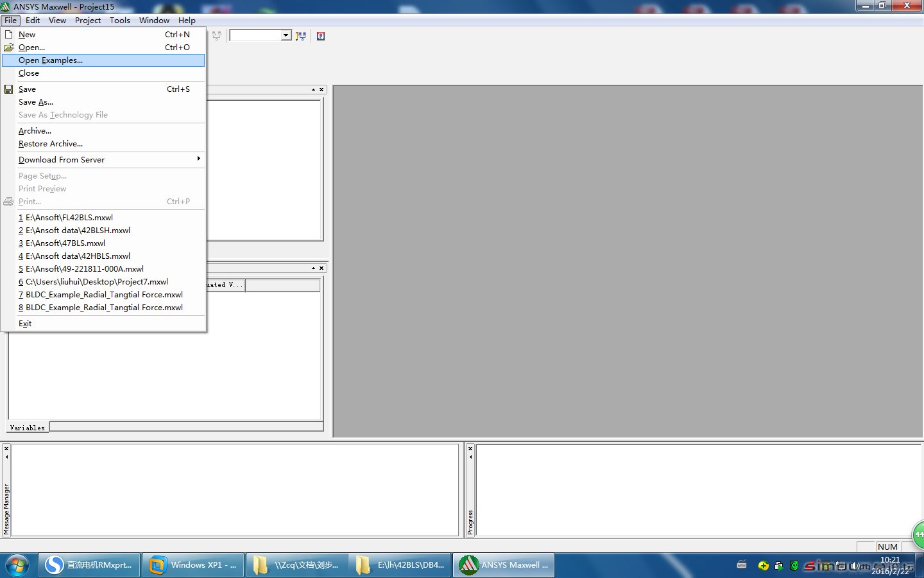Image resolution: width=924 pixels, height=578 pixels.
Task: Pin arrow on Progress panel
Action: 470,457
